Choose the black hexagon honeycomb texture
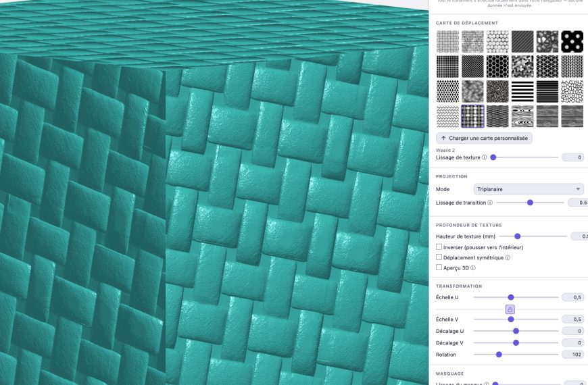The height and width of the screenshot is (385, 588). (x=497, y=66)
